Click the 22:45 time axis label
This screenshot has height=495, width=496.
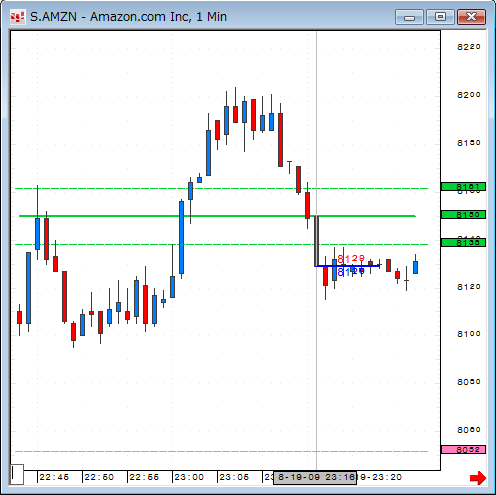pyautogui.click(x=54, y=477)
